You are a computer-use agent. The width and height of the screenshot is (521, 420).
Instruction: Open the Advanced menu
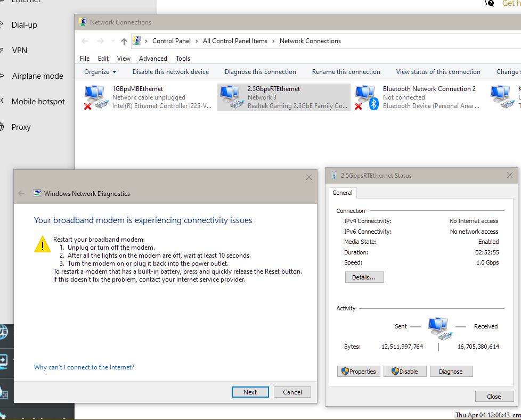click(153, 59)
